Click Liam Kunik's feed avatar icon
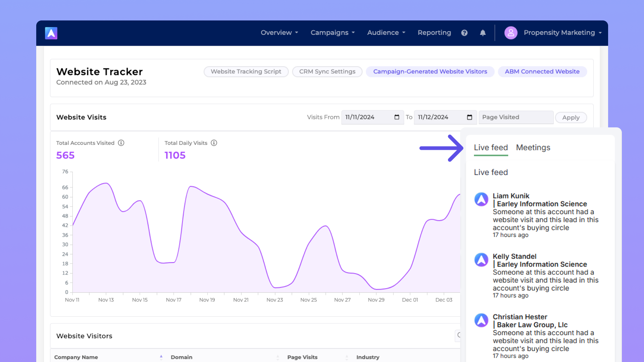Image resolution: width=644 pixels, height=362 pixels. 481,199
